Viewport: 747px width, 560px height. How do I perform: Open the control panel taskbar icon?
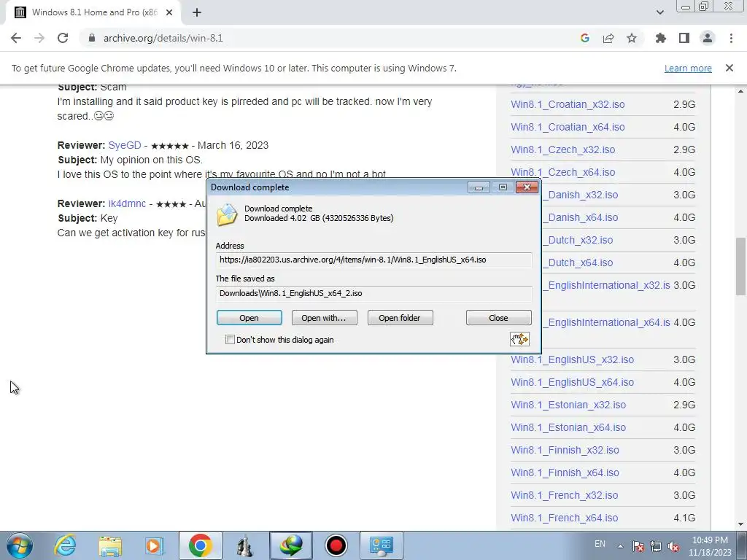click(381, 545)
